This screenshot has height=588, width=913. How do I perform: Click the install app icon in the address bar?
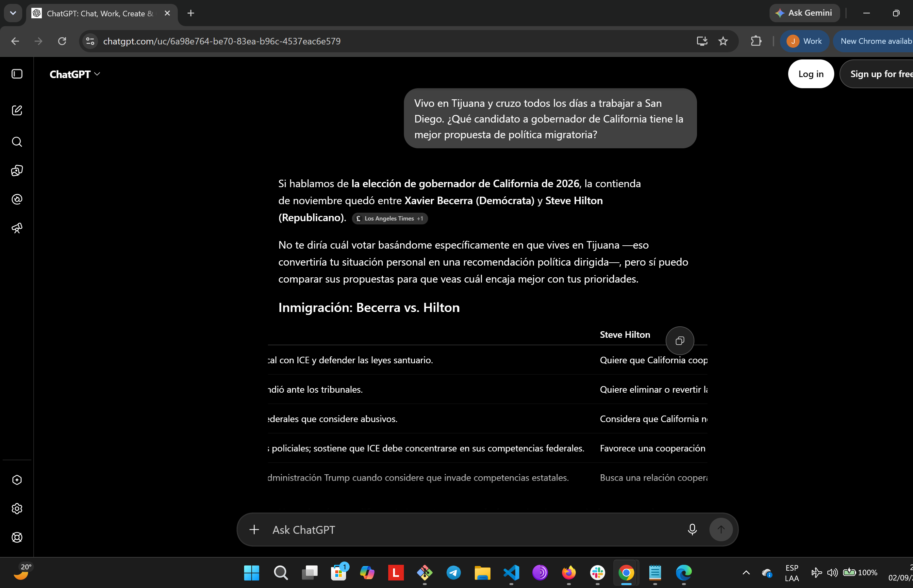[702, 41]
